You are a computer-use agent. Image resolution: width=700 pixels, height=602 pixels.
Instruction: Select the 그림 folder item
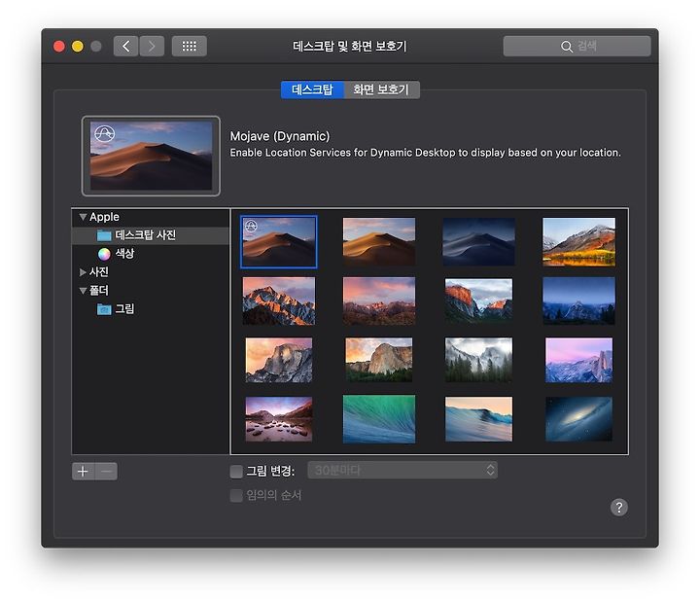pyautogui.click(x=116, y=309)
